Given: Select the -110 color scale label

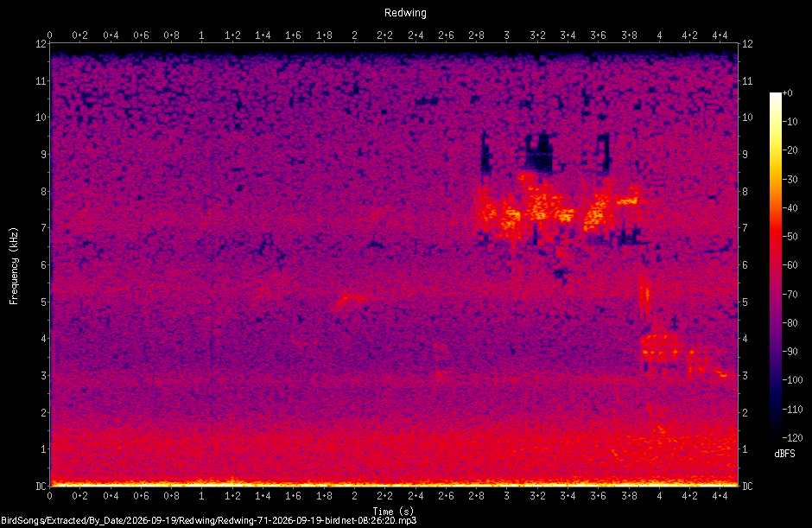Looking at the screenshot, I should coord(792,409).
